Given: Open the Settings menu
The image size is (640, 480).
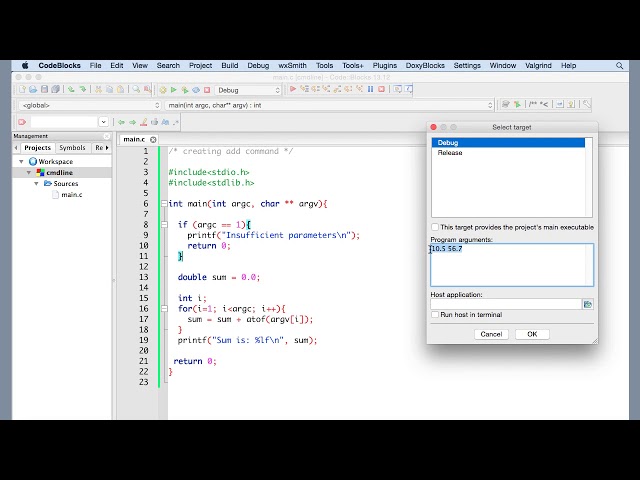Looking at the screenshot, I should point(467,65).
